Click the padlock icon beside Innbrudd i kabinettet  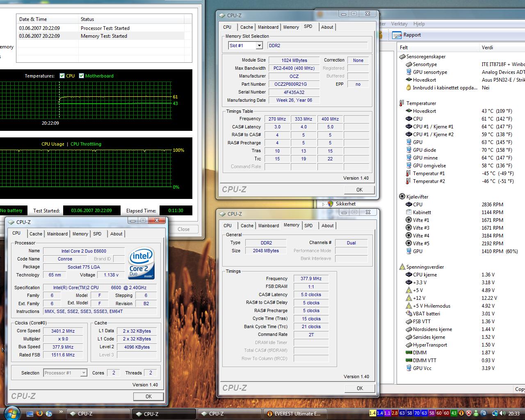point(409,88)
